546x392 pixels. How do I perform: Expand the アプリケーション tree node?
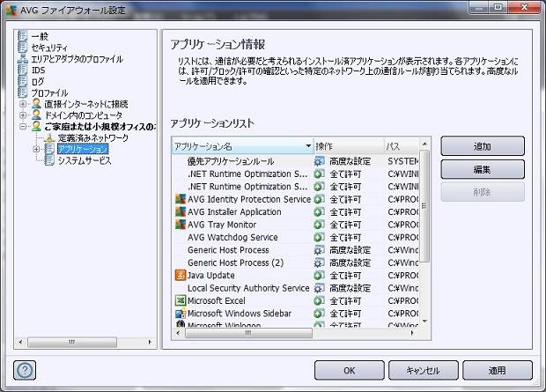(x=36, y=149)
